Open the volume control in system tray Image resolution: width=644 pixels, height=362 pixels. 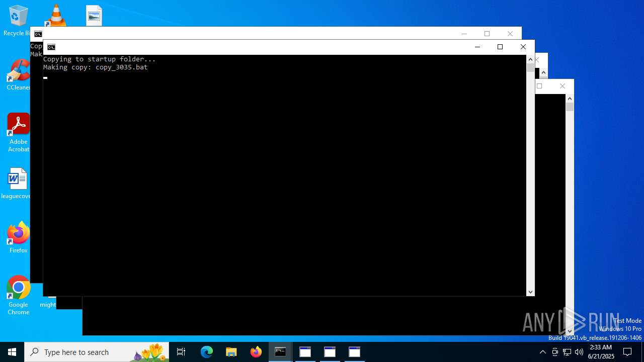click(x=579, y=352)
